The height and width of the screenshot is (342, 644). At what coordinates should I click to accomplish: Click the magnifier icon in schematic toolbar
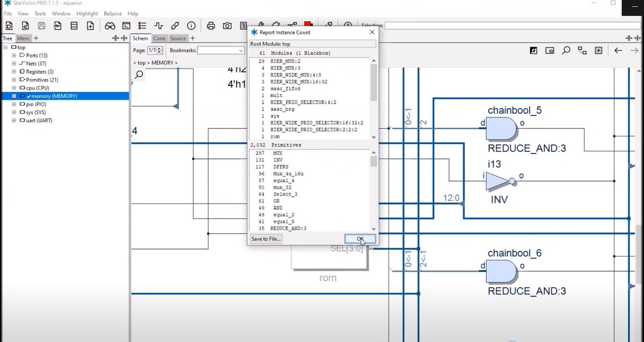pos(566,50)
